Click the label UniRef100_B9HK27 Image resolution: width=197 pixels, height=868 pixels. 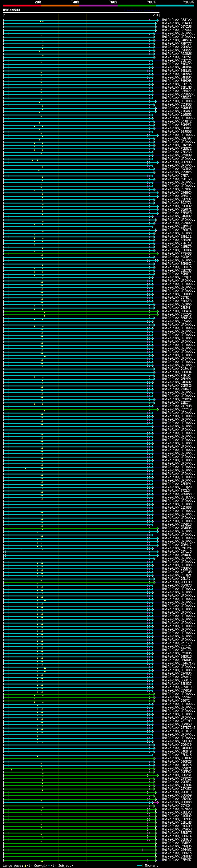pyautogui.click(x=177, y=50)
